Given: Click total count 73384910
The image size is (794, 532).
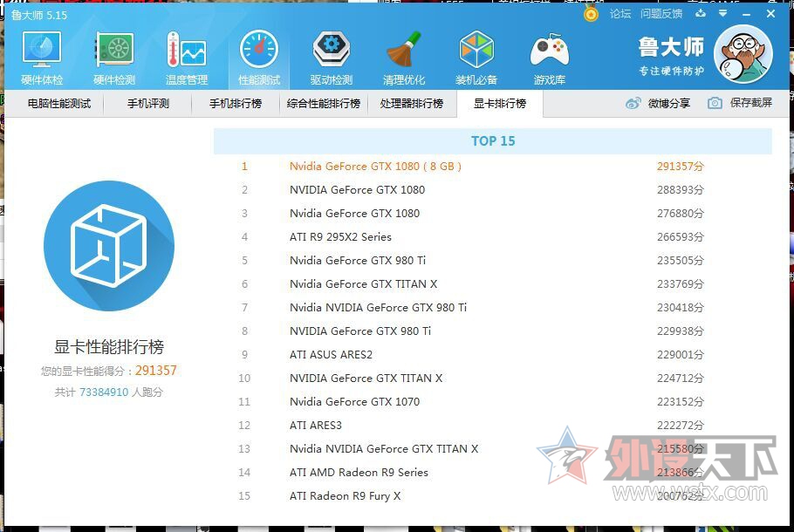Looking at the screenshot, I should point(104,392).
